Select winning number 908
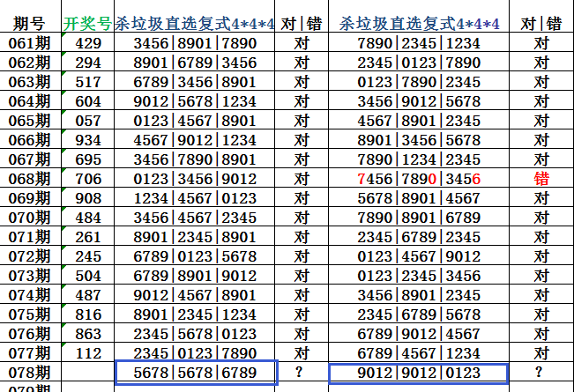The width and height of the screenshot is (574, 392). 88,197
